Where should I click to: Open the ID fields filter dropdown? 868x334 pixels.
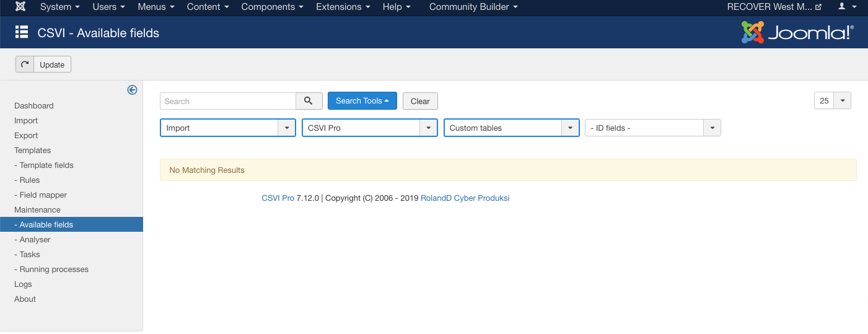point(652,128)
